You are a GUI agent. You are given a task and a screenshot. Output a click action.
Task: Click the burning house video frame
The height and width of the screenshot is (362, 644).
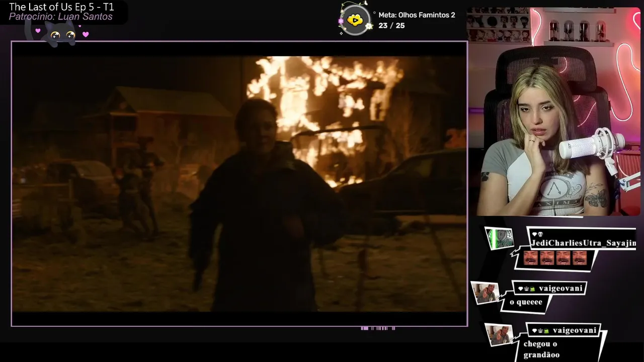(239, 184)
